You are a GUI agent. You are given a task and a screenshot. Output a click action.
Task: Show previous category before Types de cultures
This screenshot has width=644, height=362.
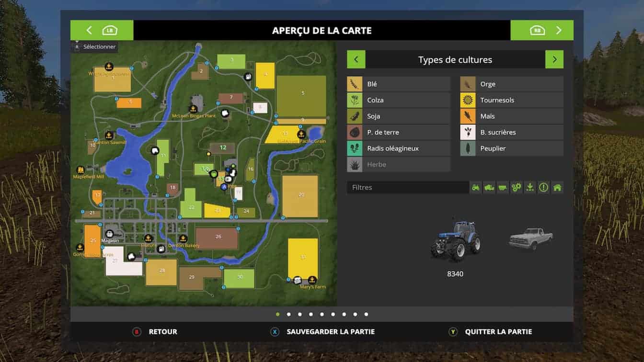[x=356, y=60]
